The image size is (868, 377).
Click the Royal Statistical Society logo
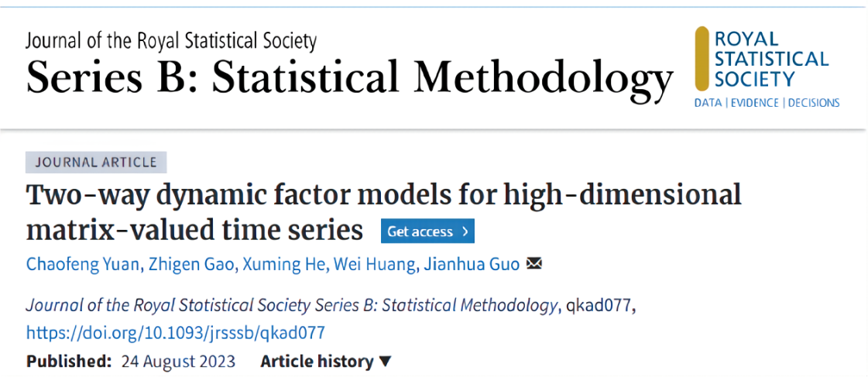(767, 67)
